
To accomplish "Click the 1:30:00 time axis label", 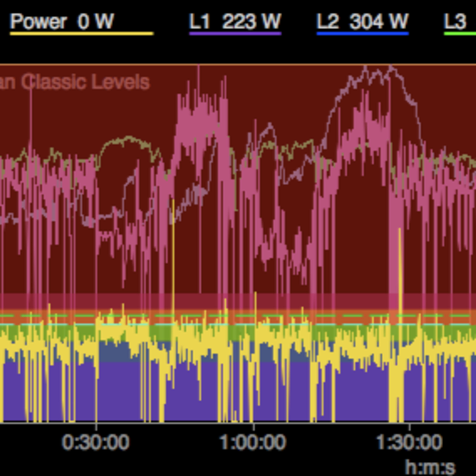I will 409,443.
